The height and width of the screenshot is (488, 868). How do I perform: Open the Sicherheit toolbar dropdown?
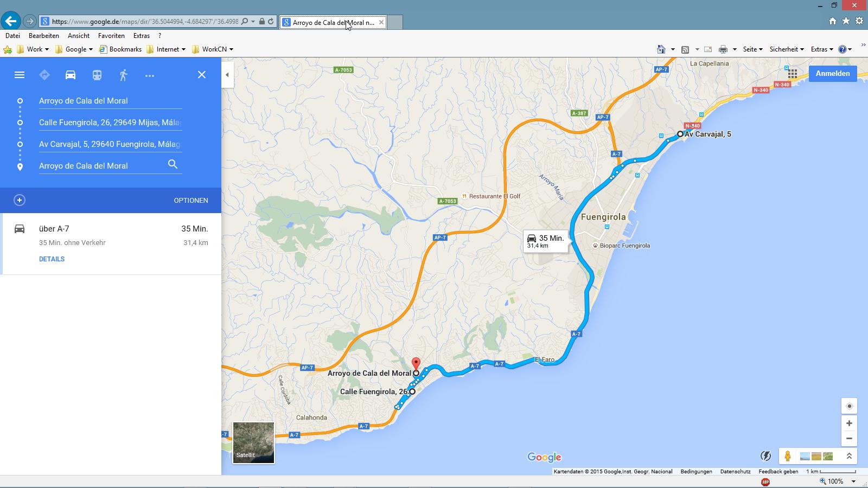(x=786, y=49)
